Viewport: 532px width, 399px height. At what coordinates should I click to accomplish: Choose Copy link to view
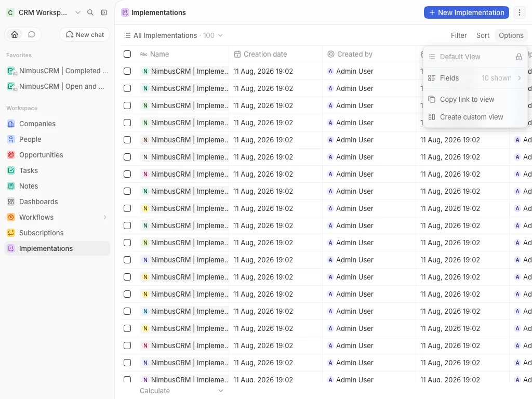[475, 99]
